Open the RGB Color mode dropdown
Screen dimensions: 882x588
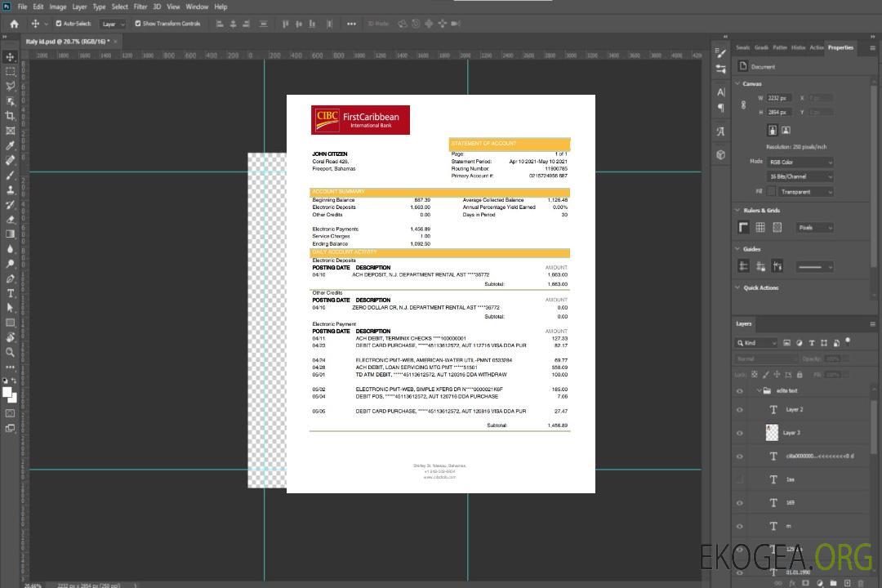tap(800, 162)
